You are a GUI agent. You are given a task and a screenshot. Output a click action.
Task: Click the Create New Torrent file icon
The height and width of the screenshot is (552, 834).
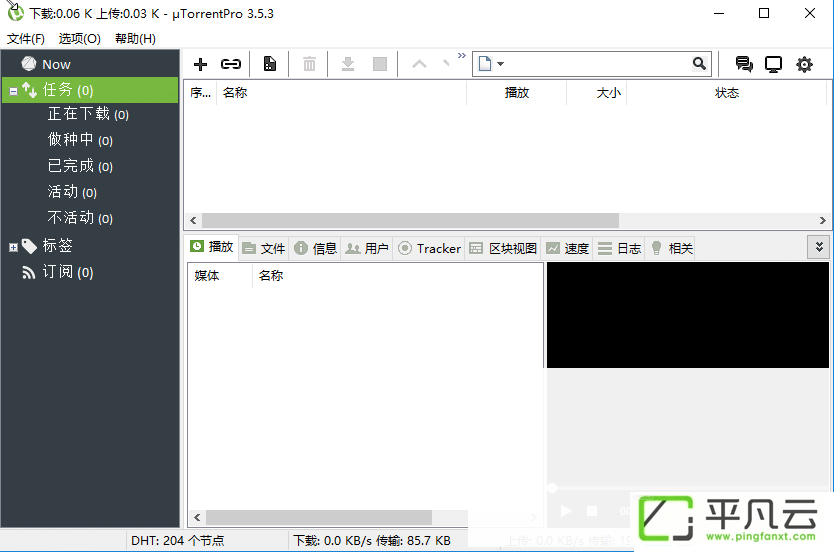270,64
